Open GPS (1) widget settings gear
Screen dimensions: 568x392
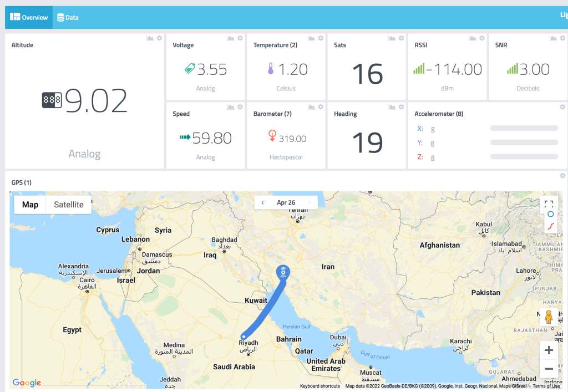pyautogui.click(x=562, y=176)
